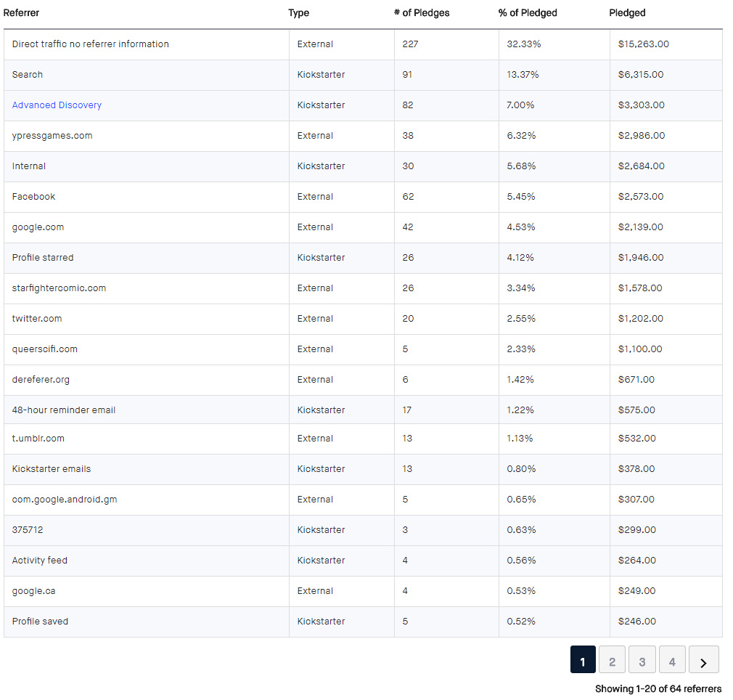Go to next page arrow

coord(703,659)
